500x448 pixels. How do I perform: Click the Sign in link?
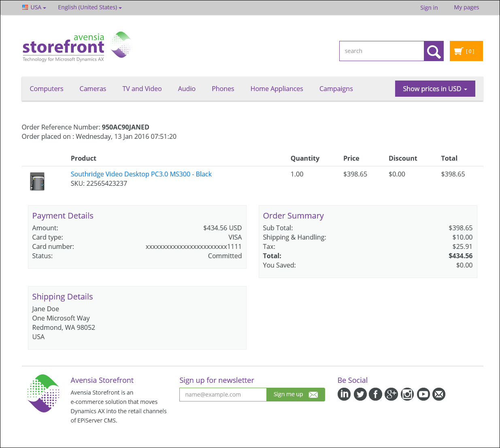pyautogui.click(x=429, y=7)
